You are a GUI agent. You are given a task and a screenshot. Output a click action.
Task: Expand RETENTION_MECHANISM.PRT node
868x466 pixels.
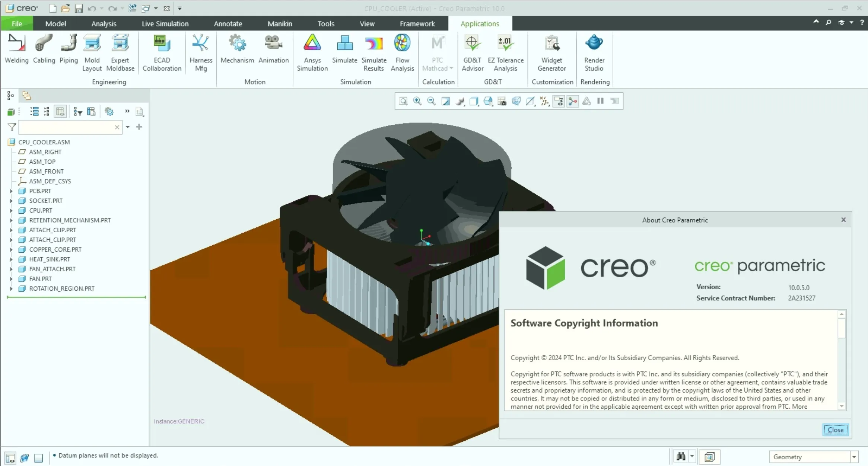click(x=11, y=220)
